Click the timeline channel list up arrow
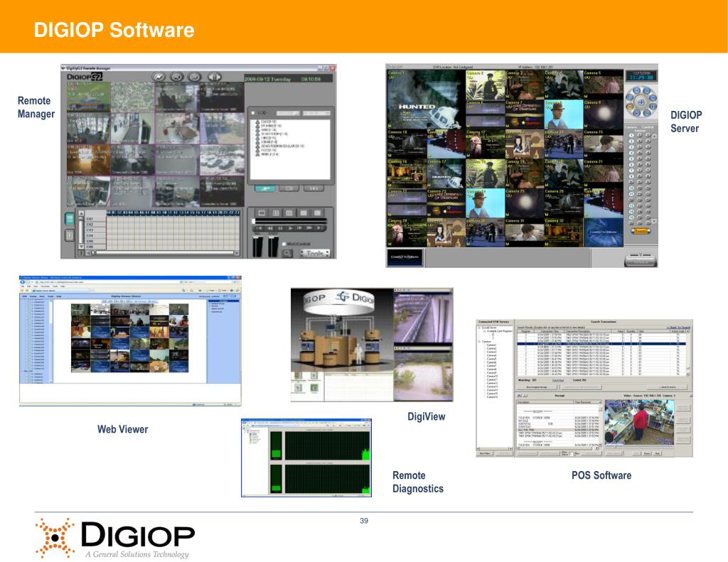Screen dimensions: 728x562 81,213
